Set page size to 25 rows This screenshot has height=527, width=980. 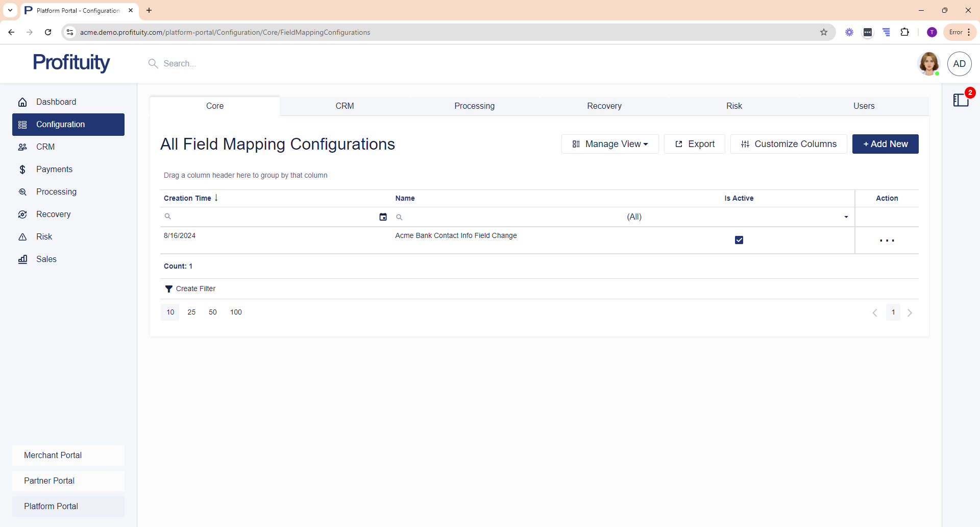click(191, 313)
